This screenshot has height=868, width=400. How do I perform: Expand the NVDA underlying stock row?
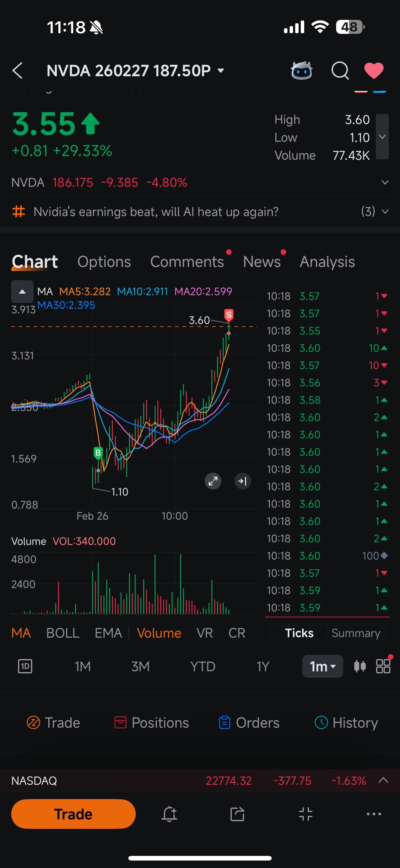coord(385,182)
